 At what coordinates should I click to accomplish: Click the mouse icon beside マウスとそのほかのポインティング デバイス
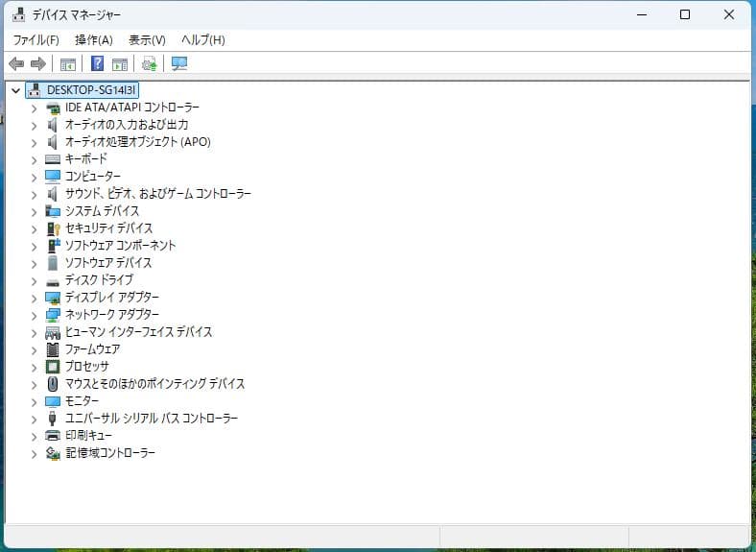coord(53,384)
